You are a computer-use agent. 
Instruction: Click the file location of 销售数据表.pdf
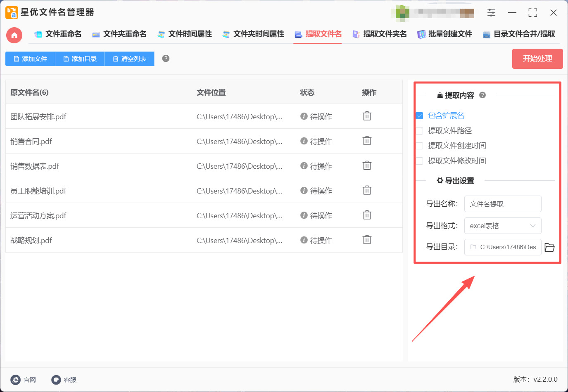(x=240, y=166)
